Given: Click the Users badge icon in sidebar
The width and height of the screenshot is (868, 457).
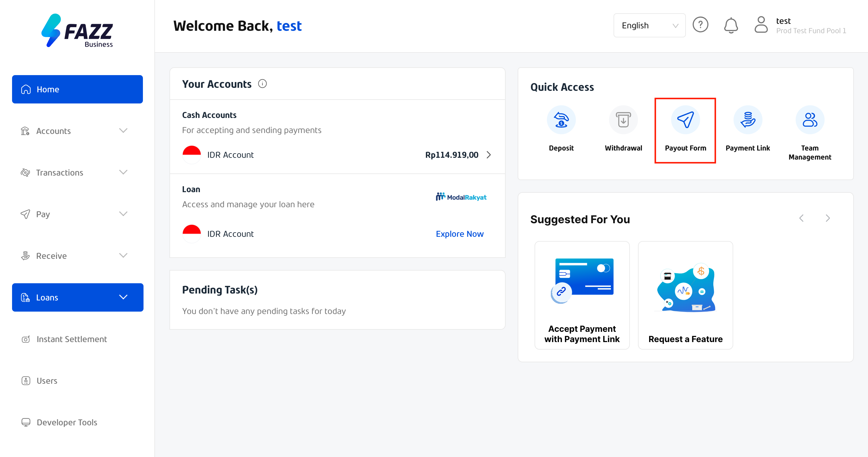Looking at the screenshot, I should [26, 380].
